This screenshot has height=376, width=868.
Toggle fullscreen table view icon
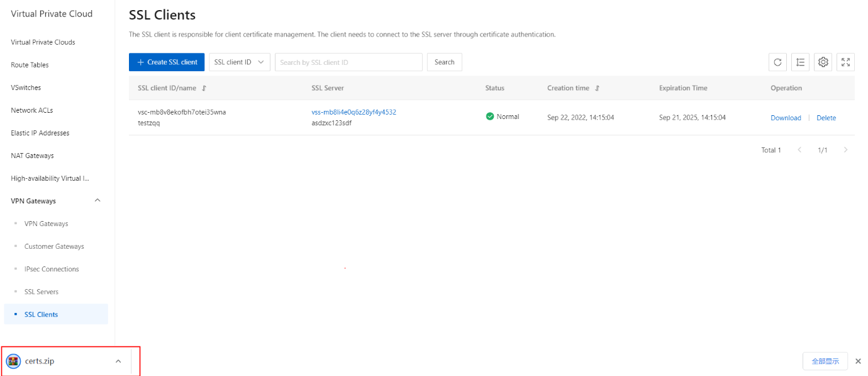point(845,62)
